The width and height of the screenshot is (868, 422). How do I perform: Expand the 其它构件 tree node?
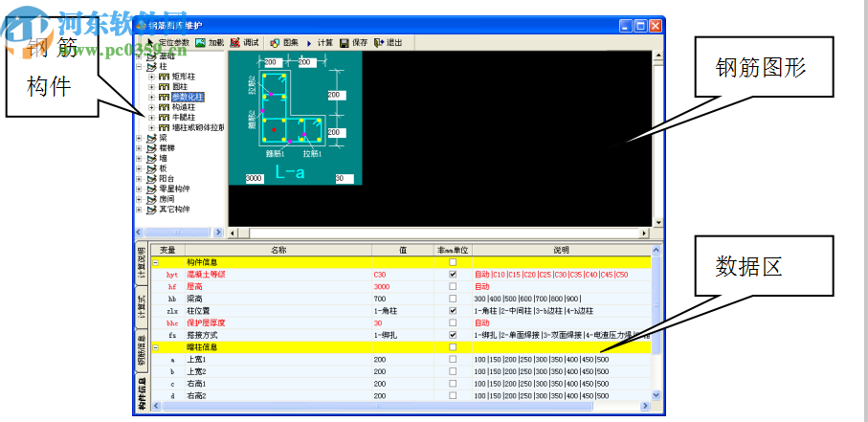(139, 210)
